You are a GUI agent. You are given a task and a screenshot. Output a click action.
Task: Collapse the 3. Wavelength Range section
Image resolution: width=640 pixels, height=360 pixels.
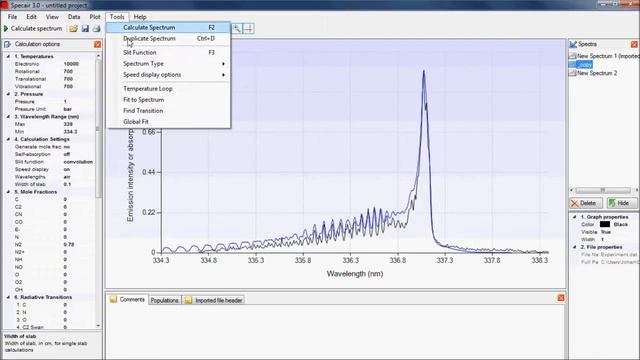[x=8, y=117]
